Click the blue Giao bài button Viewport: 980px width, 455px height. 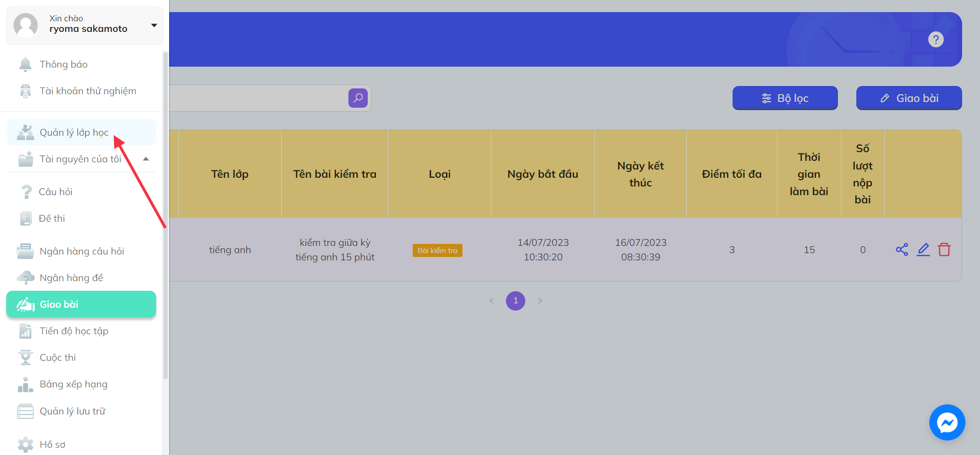909,98
